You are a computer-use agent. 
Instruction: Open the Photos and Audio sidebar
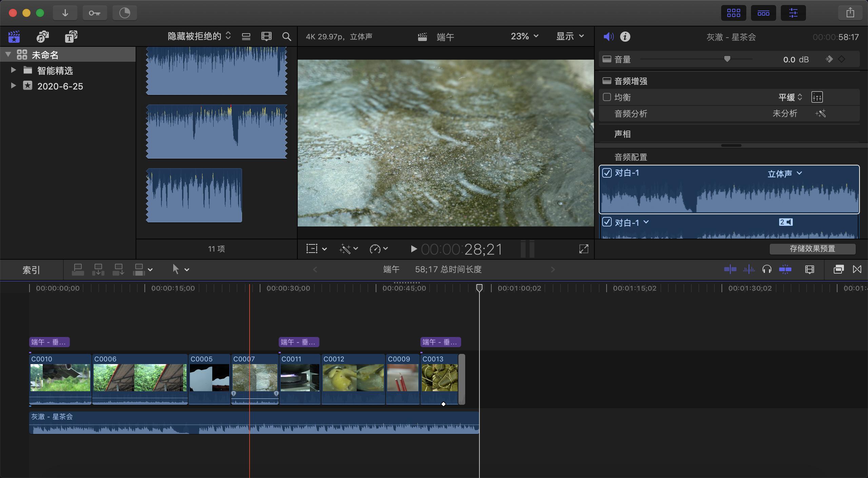[x=43, y=36]
